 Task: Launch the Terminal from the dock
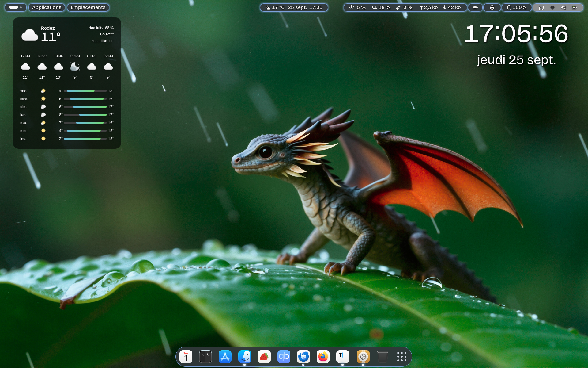coord(205,357)
